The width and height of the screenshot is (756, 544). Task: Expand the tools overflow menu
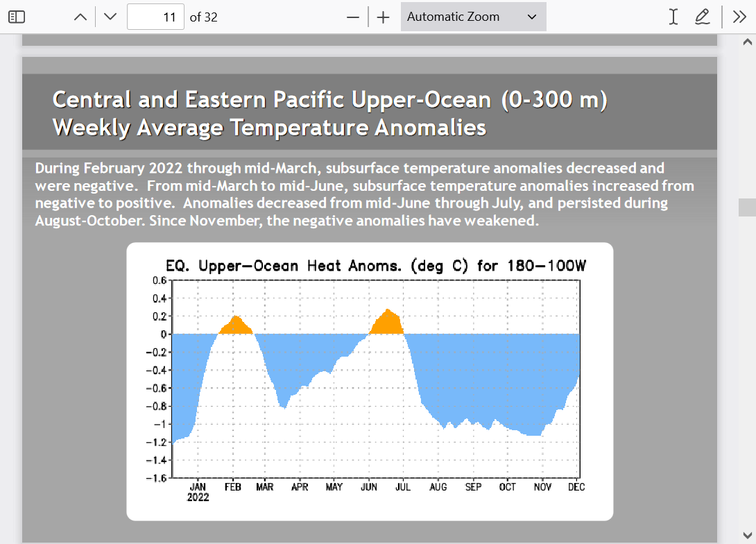coord(739,17)
